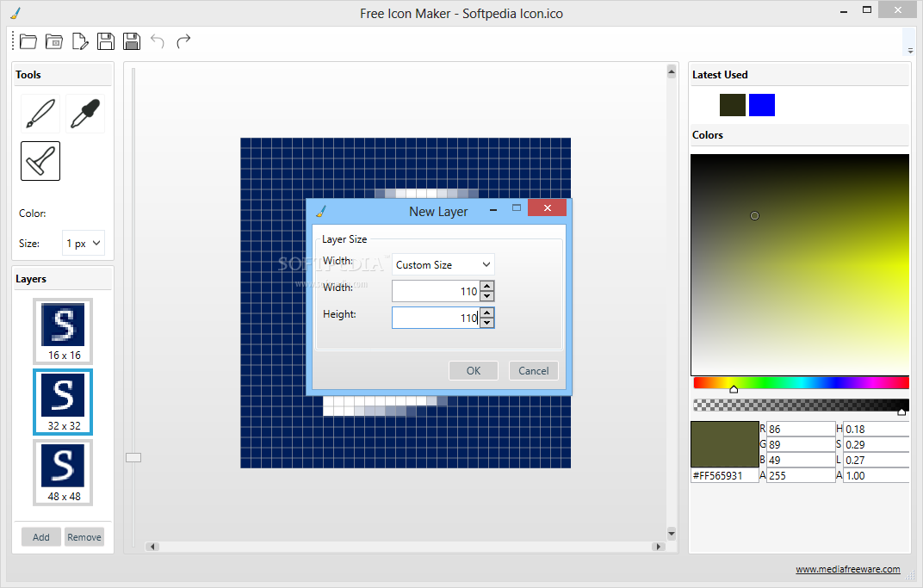Save the current icon

click(x=105, y=40)
